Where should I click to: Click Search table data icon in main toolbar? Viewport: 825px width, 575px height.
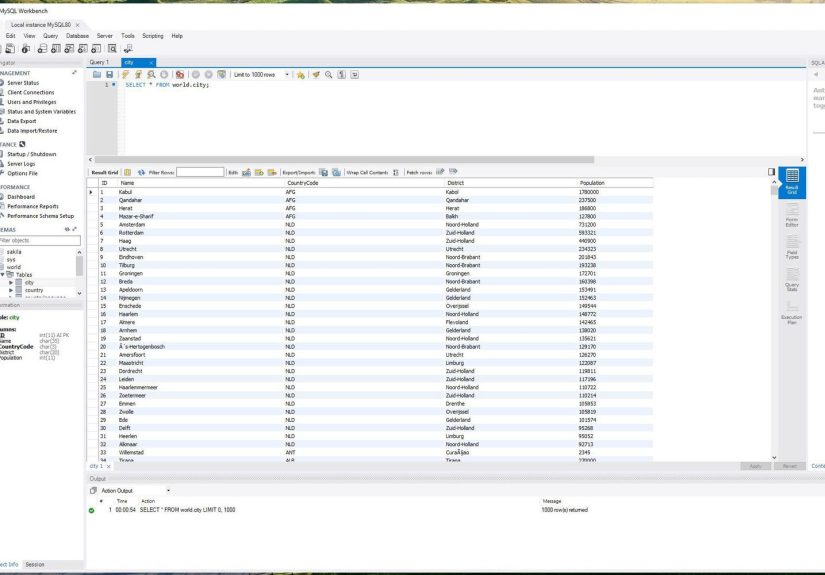[112, 49]
